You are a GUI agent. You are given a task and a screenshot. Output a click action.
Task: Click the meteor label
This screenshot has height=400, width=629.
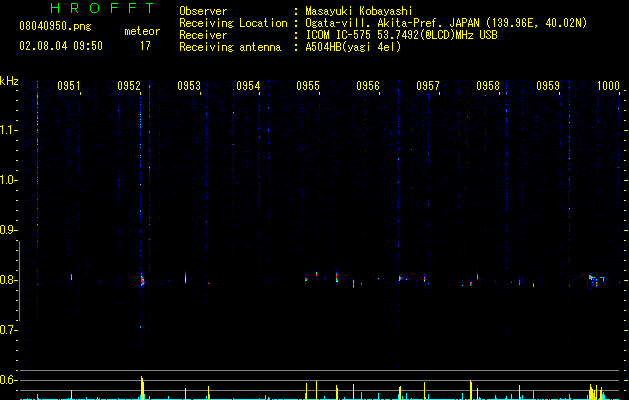(x=142, y=31)
